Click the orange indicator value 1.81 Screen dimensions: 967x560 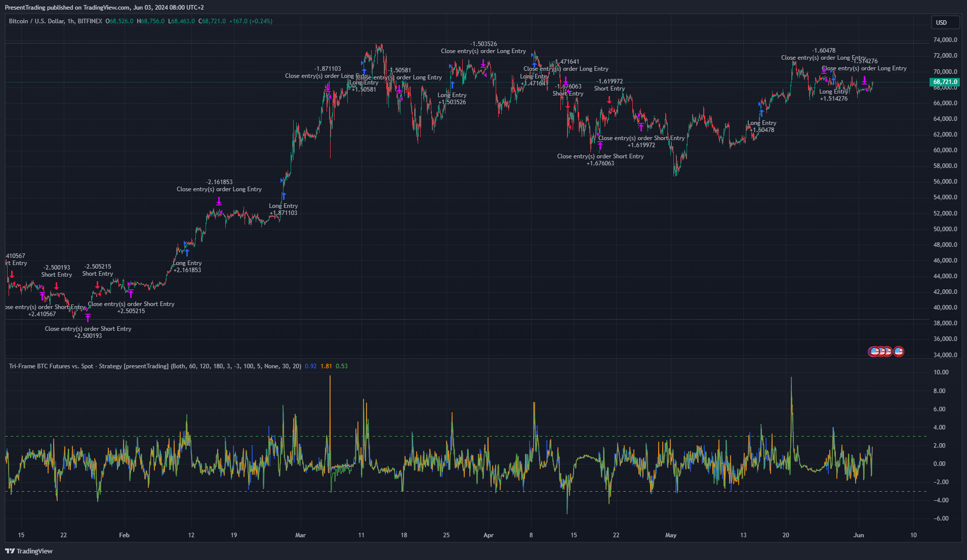tap(327, 366)
